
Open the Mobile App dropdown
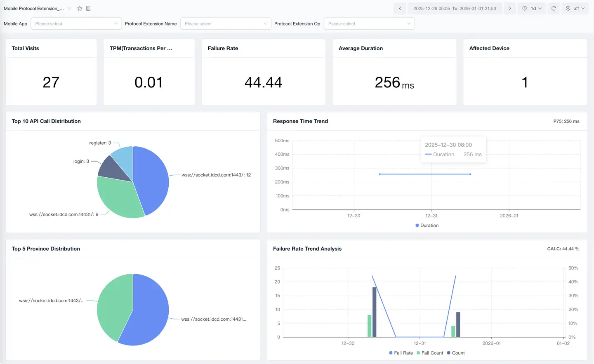click(76, 23)
